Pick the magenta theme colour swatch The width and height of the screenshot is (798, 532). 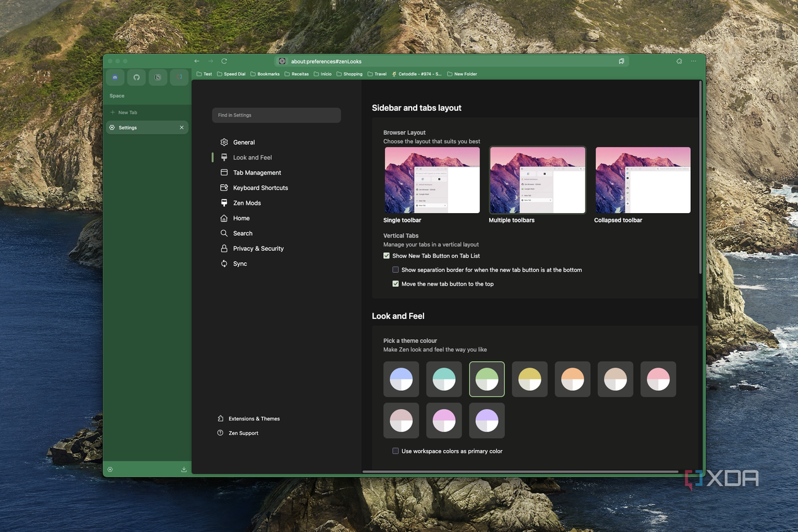point(444,420)
